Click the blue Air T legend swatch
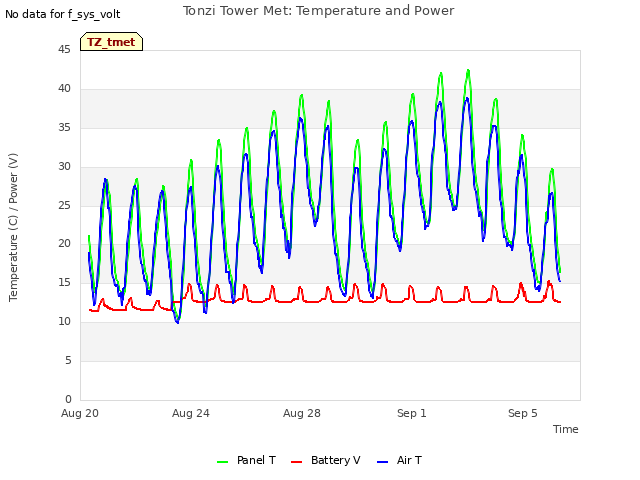The image size is (640, 480). (x=382, y=462)
